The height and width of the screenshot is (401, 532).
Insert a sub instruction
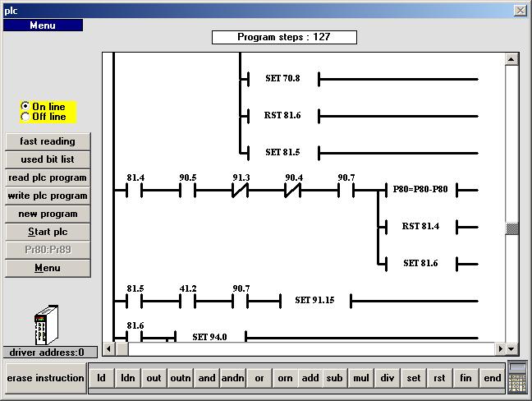pyautogui.click(x=334, y=378)
